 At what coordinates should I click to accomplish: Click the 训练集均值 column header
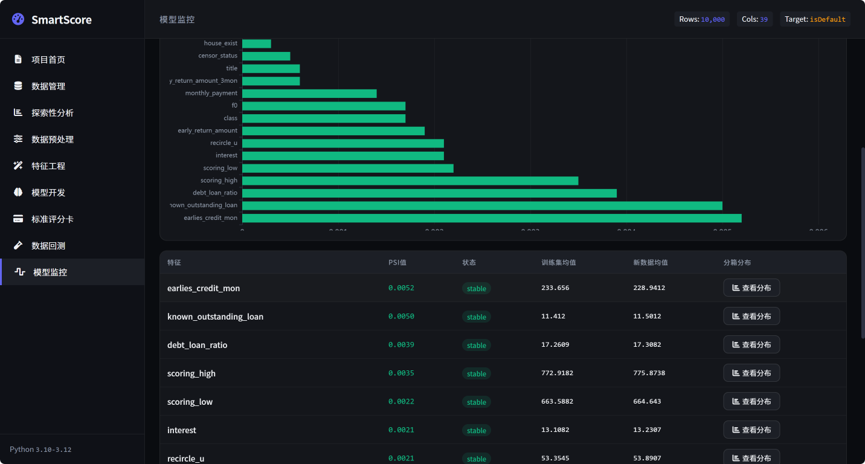coord(558,263)
